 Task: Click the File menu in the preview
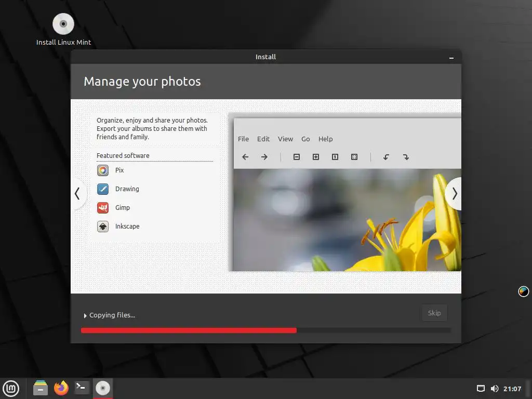[243, 139]
